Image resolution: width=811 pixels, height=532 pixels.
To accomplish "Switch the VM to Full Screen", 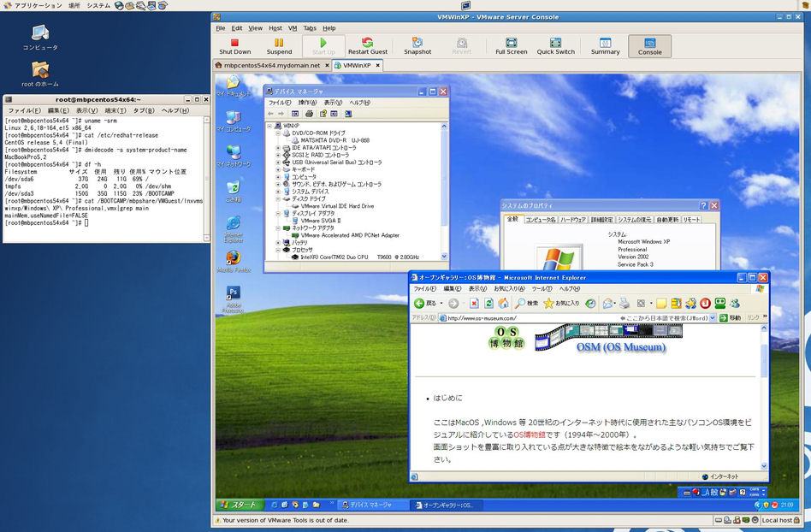I will (x=511, y=46).
